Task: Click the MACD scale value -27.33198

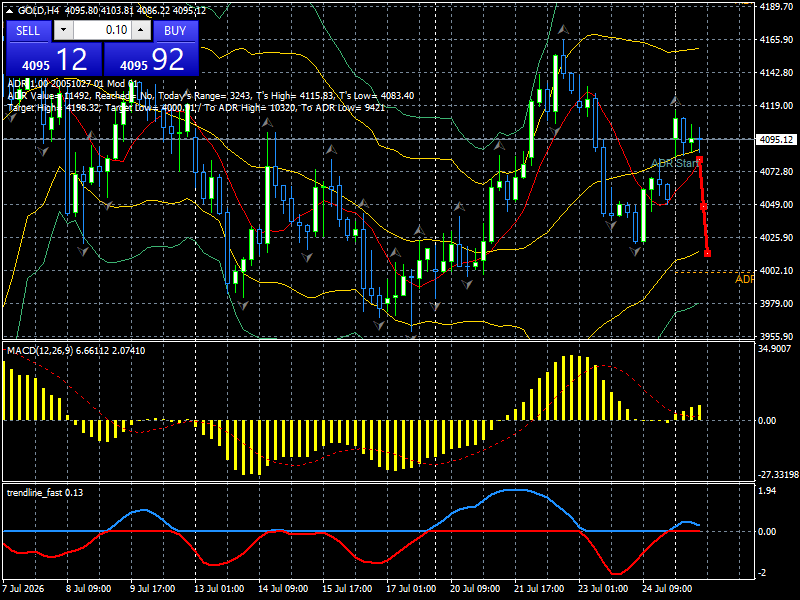Action: pyautogui.click(x=778, y=475)
